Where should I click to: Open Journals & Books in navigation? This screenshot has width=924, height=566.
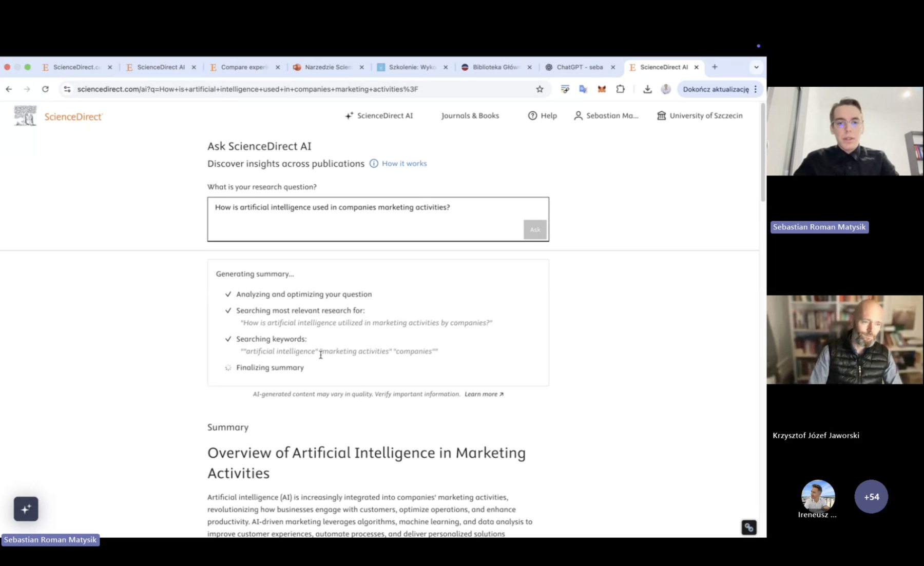point(470,116)
